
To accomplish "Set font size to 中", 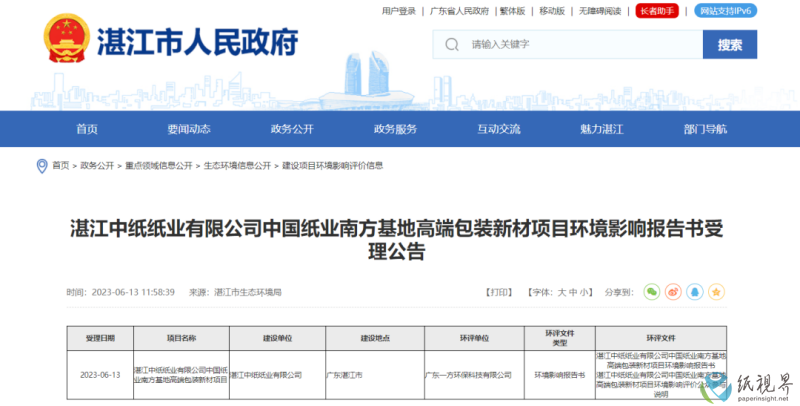I will click(573, 292).
